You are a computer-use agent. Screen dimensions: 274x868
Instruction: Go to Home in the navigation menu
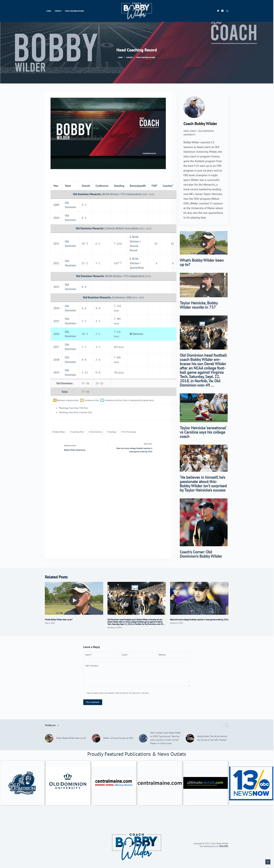49,11
